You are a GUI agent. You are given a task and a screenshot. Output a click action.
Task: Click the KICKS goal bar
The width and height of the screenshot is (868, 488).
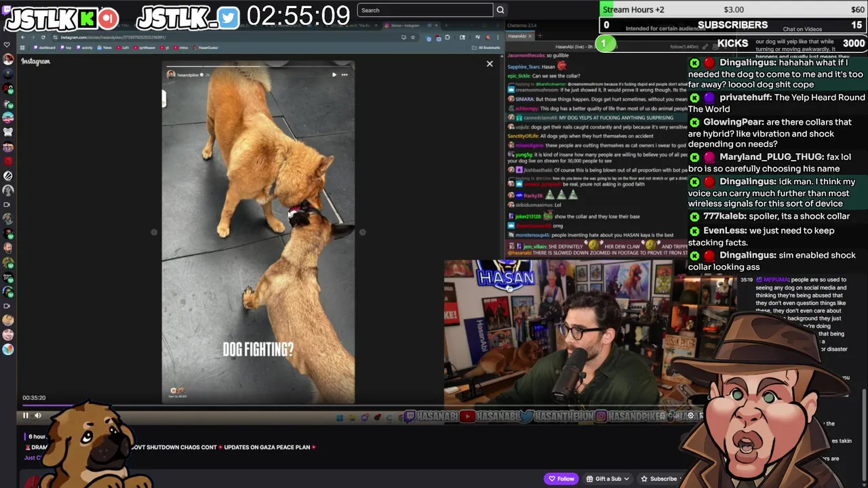[733, 43]
